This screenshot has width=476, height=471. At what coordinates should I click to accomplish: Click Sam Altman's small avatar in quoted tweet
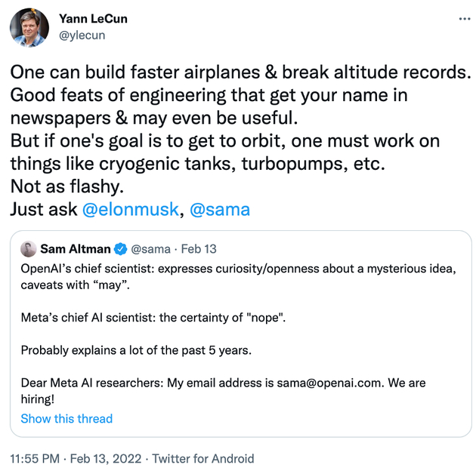(29, 249)
